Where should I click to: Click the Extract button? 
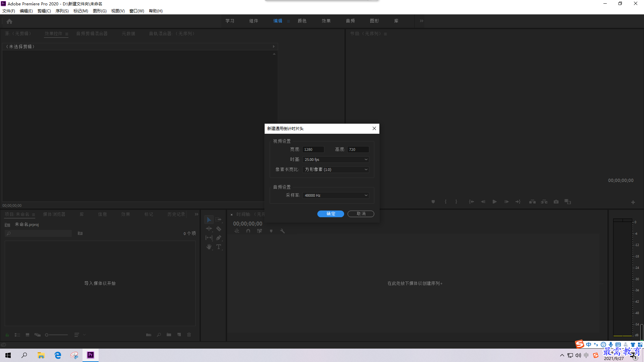point(544,202)
